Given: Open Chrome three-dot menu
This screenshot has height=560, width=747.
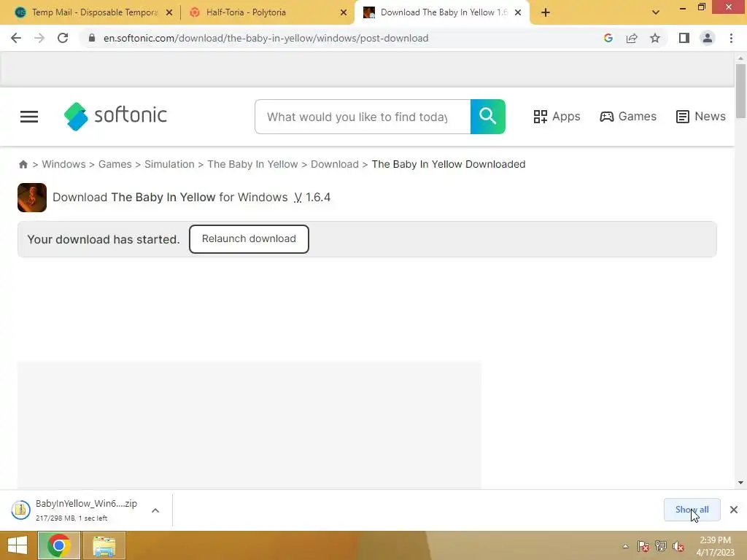Looking at the screenshot, I should pyautogui.click(x=731, y=38).
